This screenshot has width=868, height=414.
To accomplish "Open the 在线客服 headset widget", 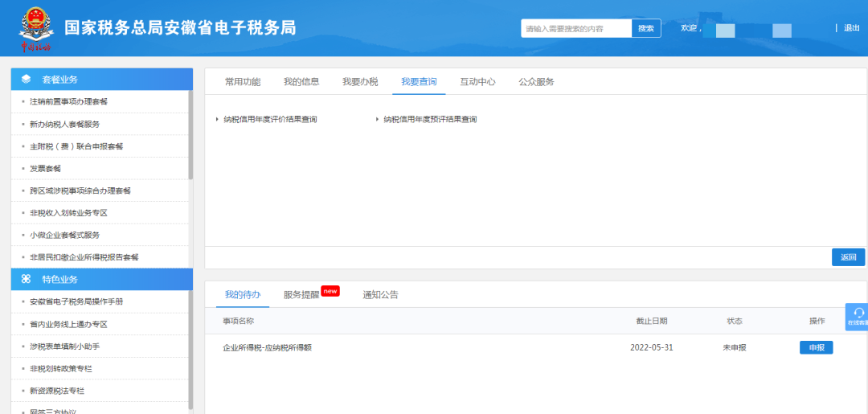I will pos(857,317).
